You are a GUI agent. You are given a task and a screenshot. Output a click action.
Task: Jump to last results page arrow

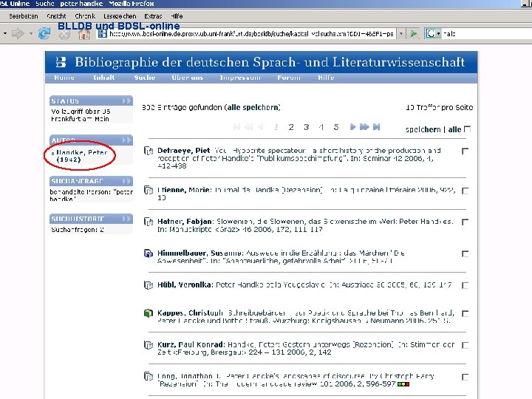click(376, 127)
